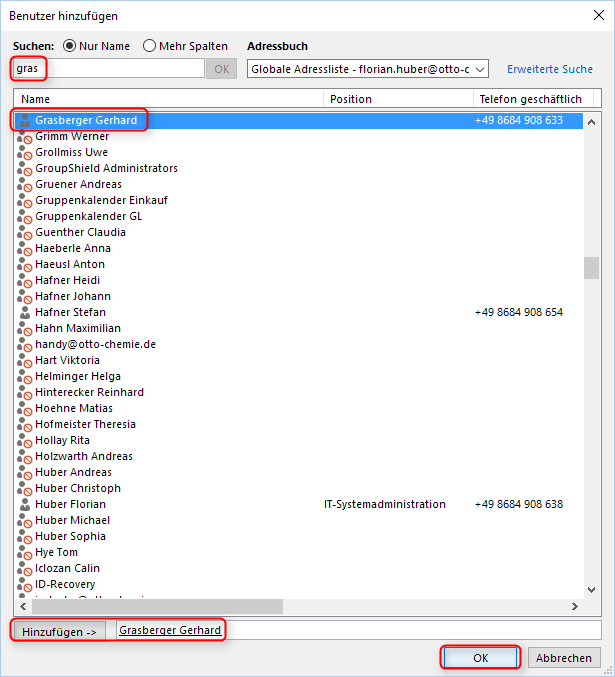Click the horizontal scrollbar right arrow
This screenshot has height=677, width=615.
(575, 607)
